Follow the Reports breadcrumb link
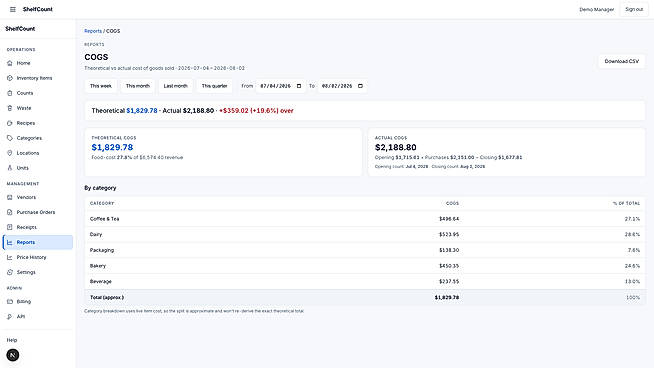This screenshot has width=654, height=368. (x=93, y=31)
